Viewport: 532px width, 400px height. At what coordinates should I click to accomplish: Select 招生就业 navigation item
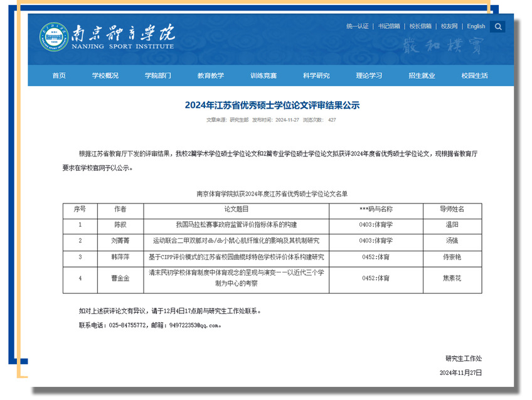[422, 76]
